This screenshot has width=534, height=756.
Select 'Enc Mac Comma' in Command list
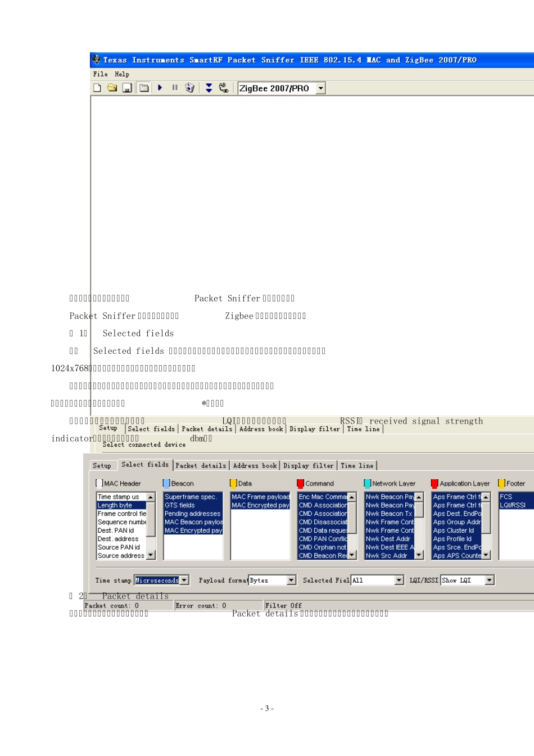point(323,497)
